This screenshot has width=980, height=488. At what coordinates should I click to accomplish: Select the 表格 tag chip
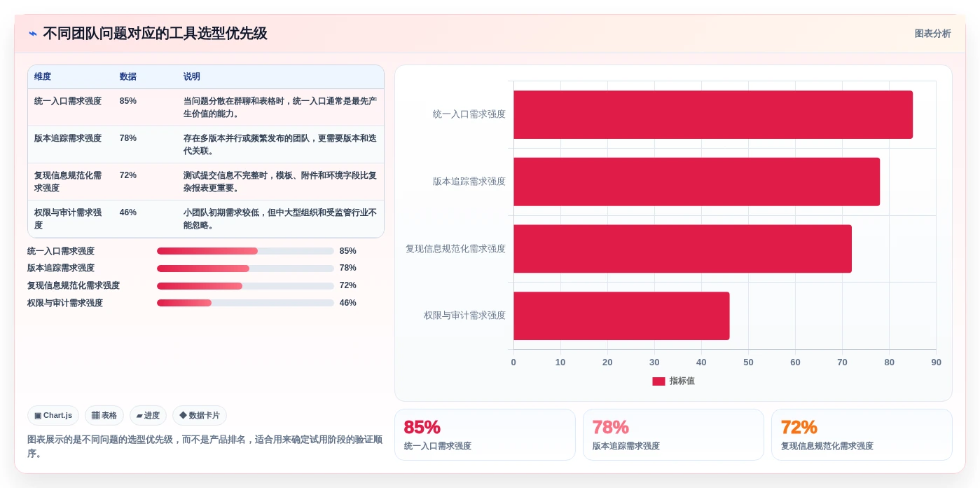point(104,415)
